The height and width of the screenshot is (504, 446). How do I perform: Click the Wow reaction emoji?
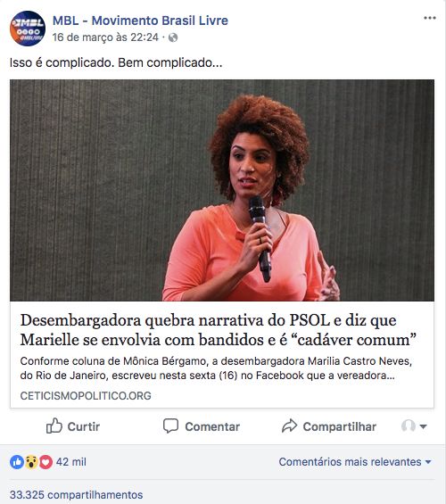31,462
